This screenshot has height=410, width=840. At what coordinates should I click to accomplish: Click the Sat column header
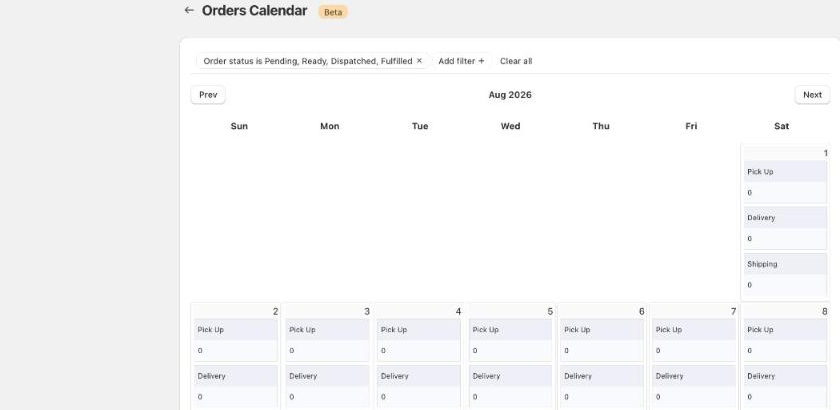(x=782, y=126)
